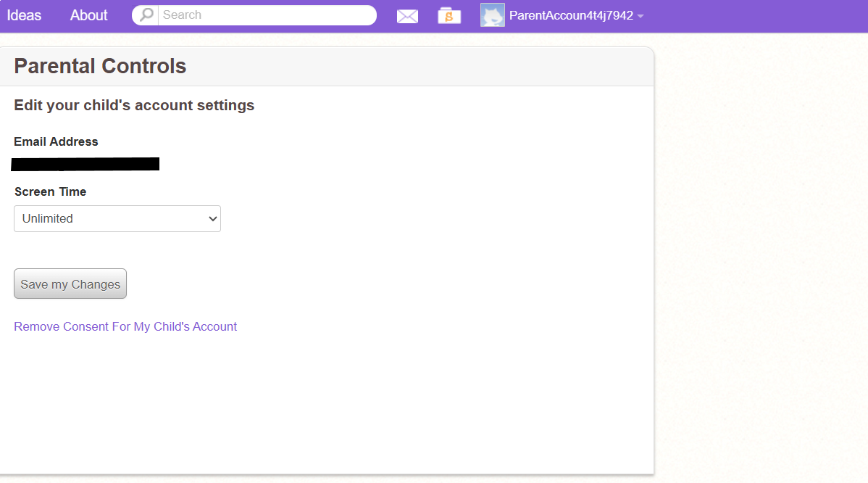
Task: Open the My Stuff folder icon
Action: click(x=449, y=15)
